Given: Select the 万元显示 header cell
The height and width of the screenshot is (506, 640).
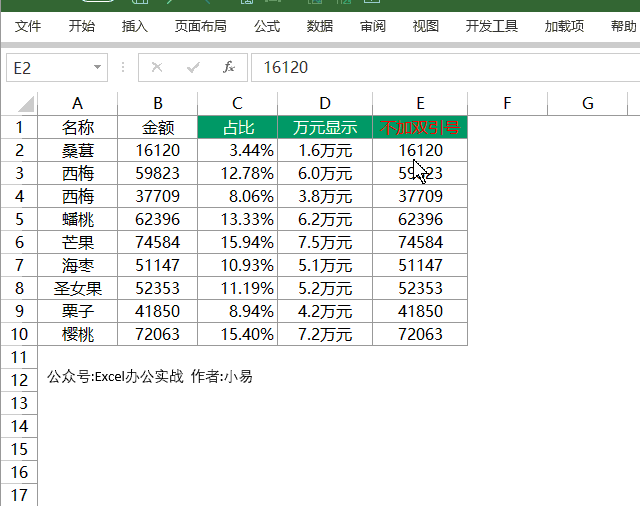Looking at the screenshot, I should [x=325, y=127].
